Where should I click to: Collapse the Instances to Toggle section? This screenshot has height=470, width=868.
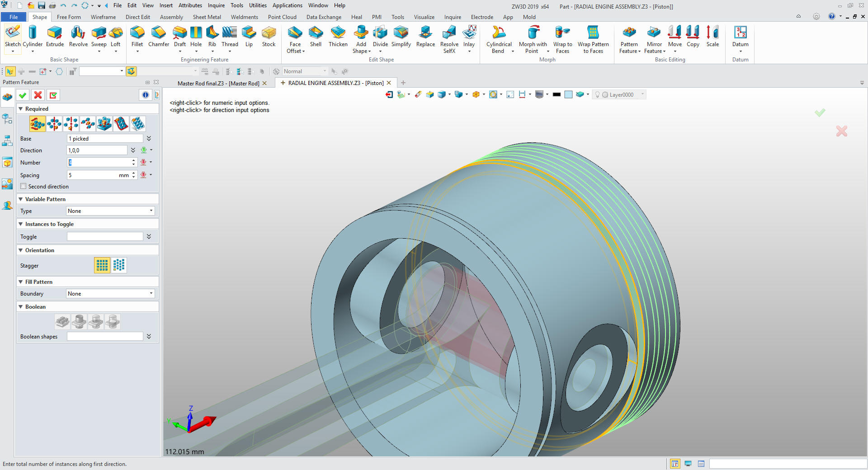pyautogui.click(x=21, y=224)
